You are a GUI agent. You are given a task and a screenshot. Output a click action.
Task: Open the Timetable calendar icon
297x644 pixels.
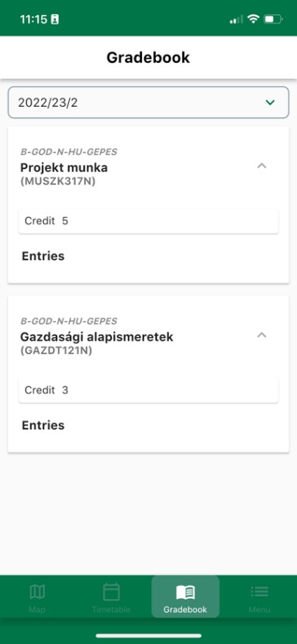tap(111, 592)
